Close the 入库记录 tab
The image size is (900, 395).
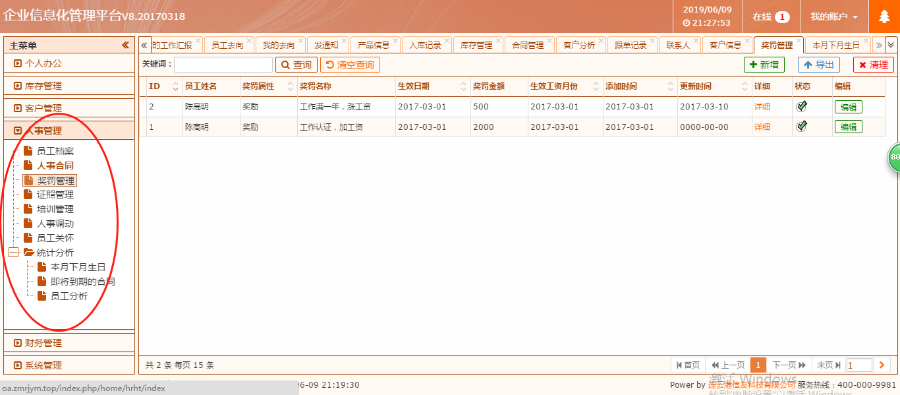pos(447,41)
